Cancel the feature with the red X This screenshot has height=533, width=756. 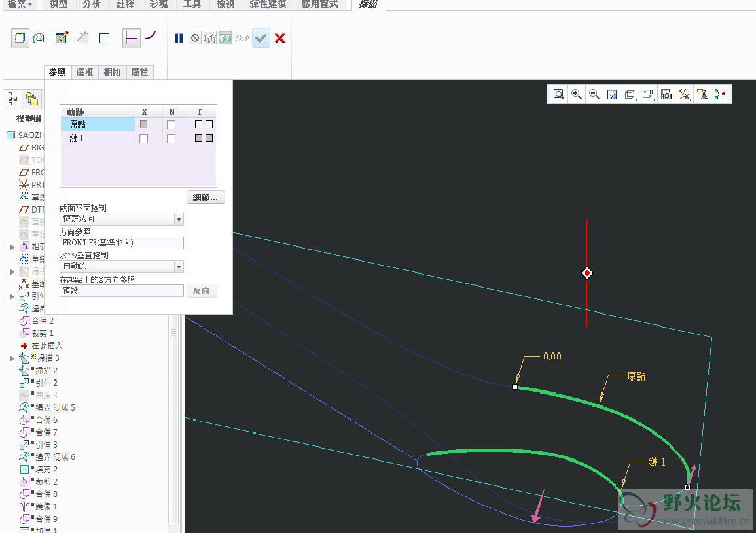tap(280, 37)
